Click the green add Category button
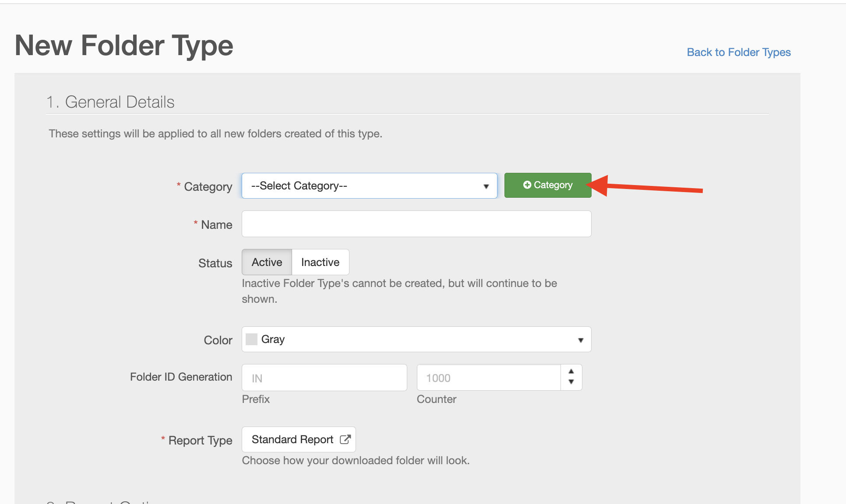Viewport: 846px width, 504px height. [547, 185]
